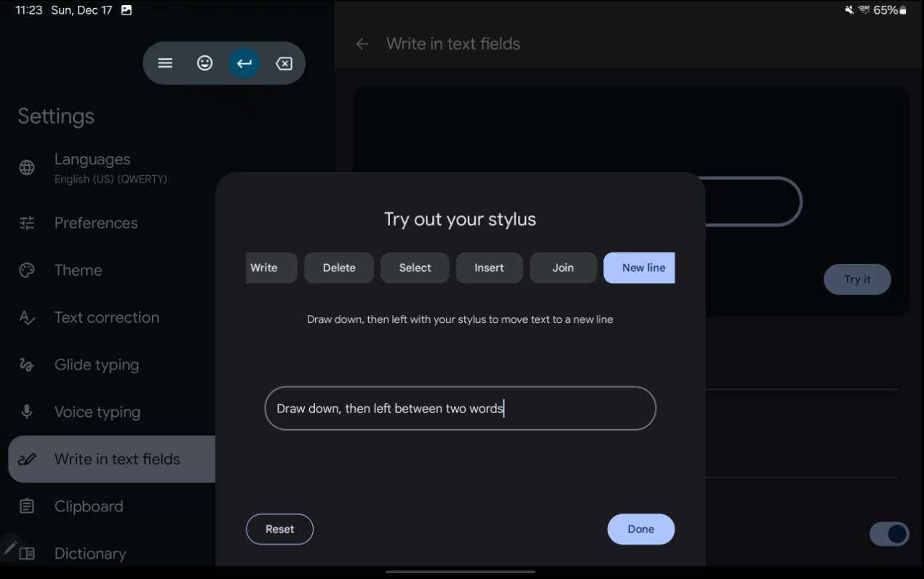
Task: Tap the emoji smiley icon
Action: click(x=205, y=63)
